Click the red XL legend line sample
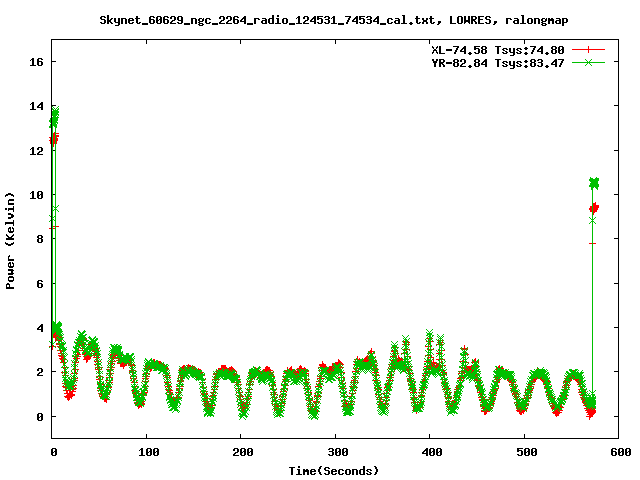Image resolution: width=640 pixels, height=480 pixels. [588, 50]
